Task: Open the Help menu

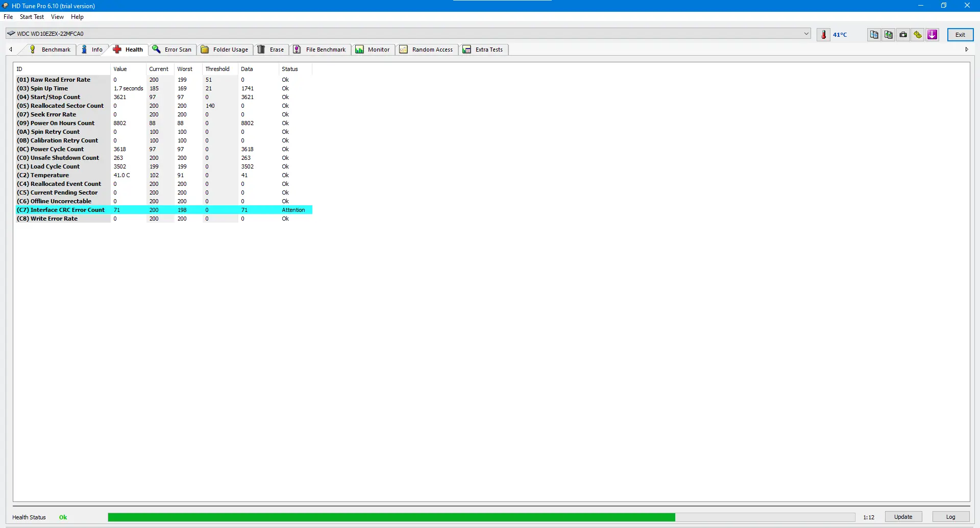Action: 77,17
